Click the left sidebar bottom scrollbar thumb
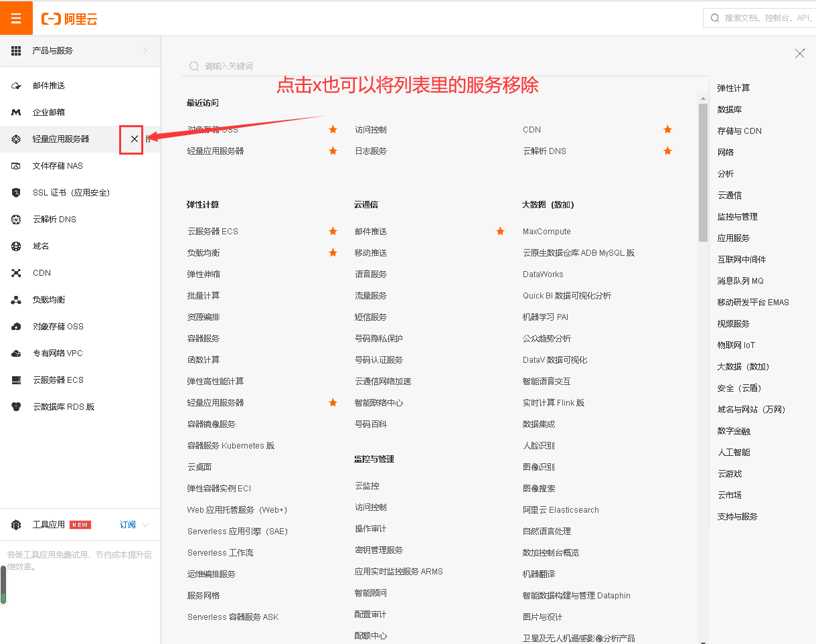Screen dimensions: 816x644 pos(3,584)
